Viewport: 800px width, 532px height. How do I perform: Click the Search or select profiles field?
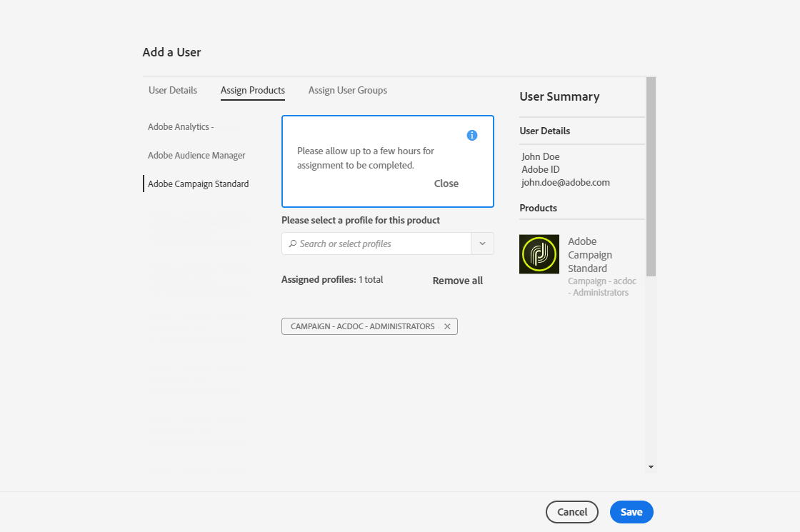376,244
